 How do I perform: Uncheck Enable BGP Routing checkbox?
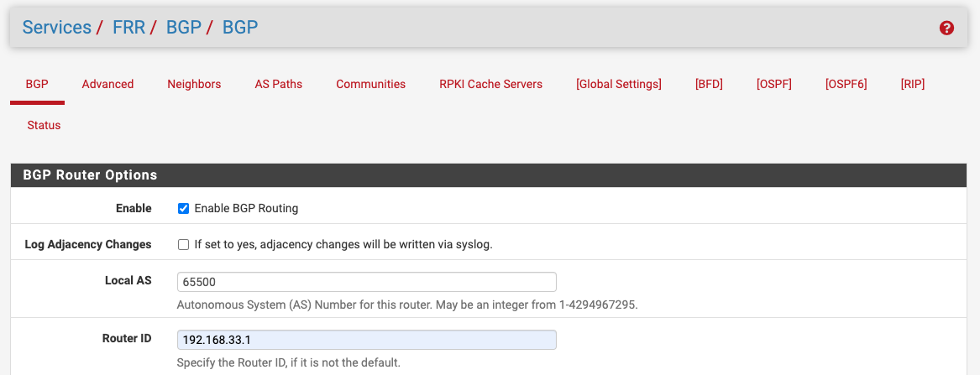click(183, 208)
